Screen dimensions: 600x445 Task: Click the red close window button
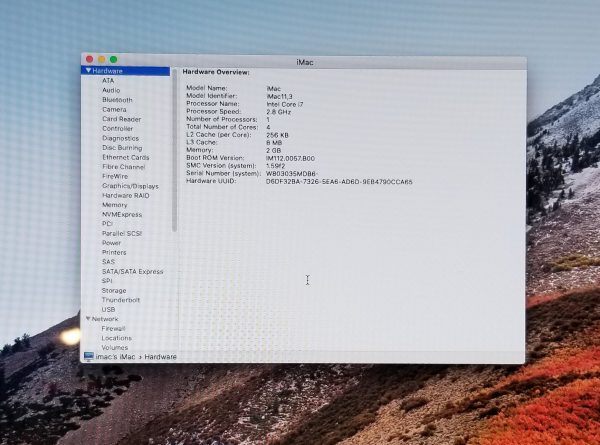point(90,60)
